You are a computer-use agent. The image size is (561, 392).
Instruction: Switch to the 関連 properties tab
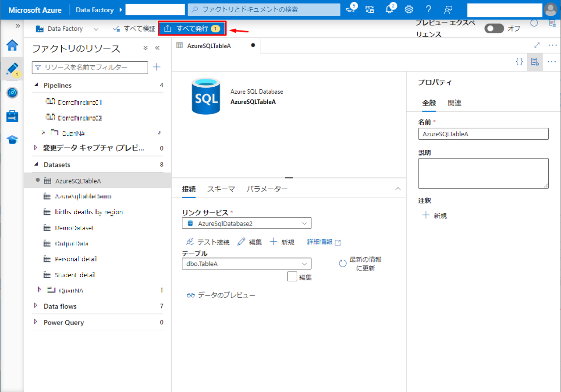pos(454,103)
